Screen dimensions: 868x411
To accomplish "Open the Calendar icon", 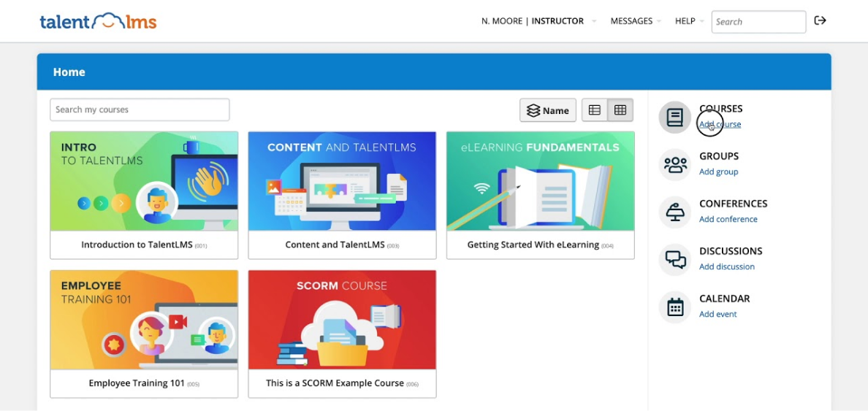I will tap(675, 307).
